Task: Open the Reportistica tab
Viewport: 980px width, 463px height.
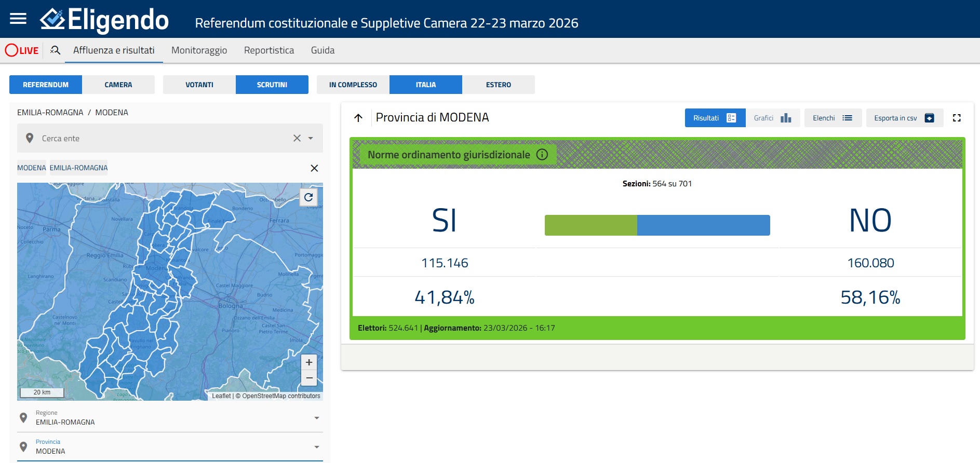Action: coord(269,50)
